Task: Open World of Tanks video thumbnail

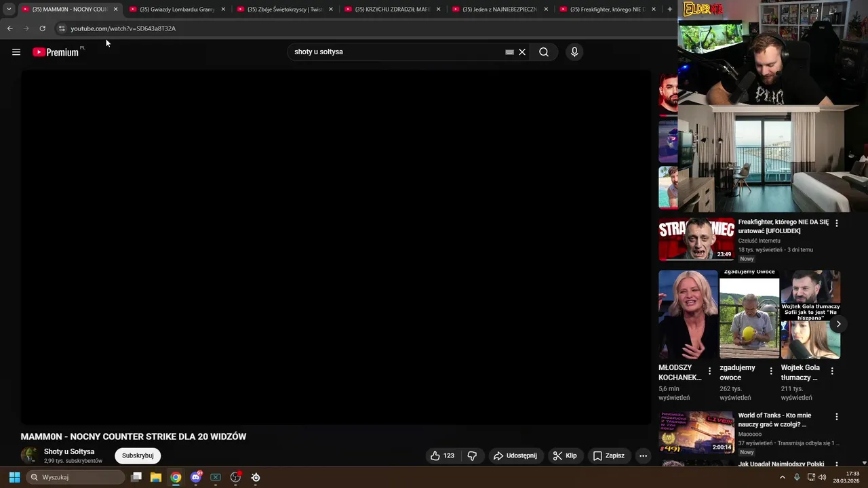Action: pos(696,432)
